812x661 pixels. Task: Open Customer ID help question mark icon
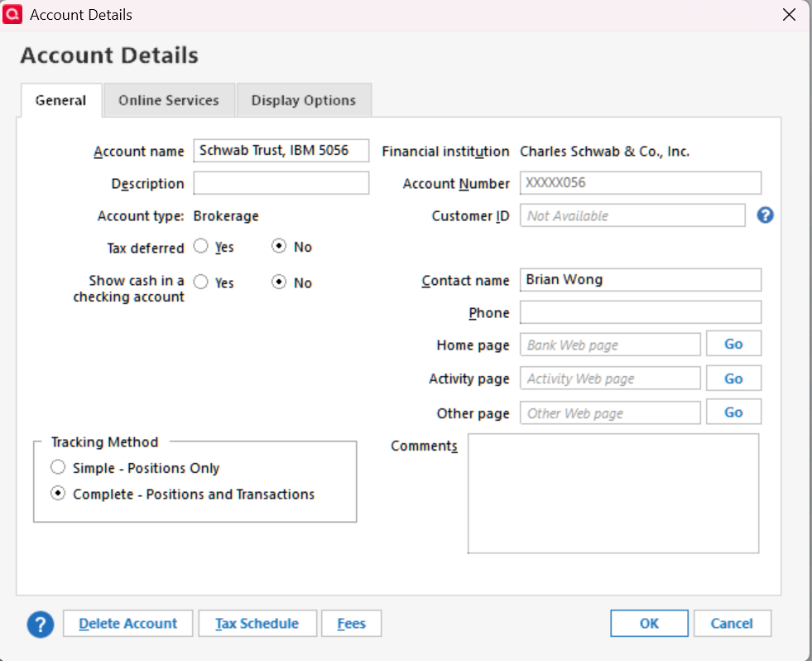[x=765, y=215]
